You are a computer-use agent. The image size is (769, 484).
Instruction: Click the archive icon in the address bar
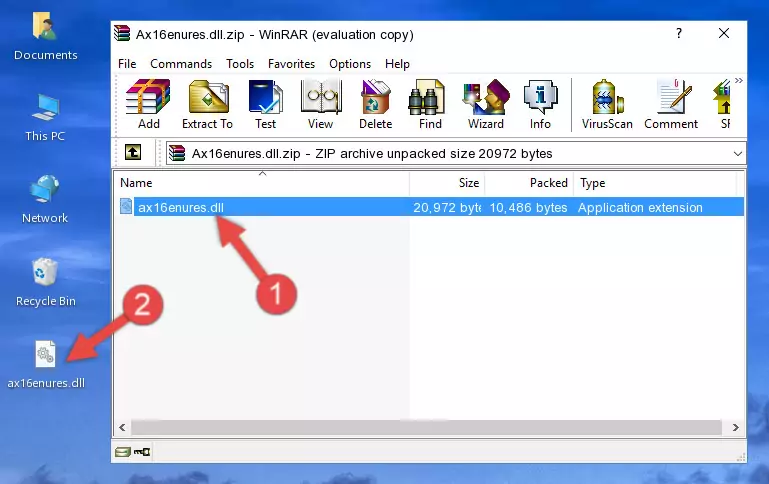pos(177,153)
